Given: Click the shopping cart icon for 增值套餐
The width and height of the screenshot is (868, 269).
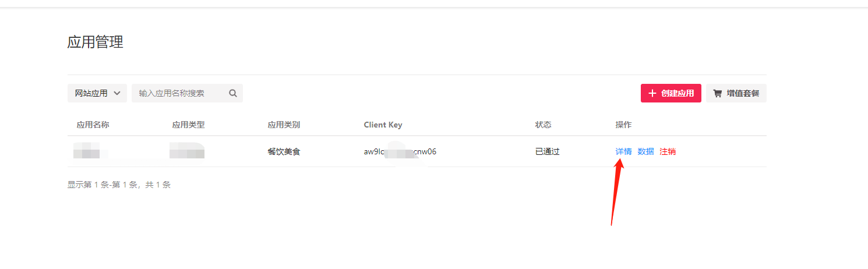Looking at the screenshot, I should coord(718,93).
